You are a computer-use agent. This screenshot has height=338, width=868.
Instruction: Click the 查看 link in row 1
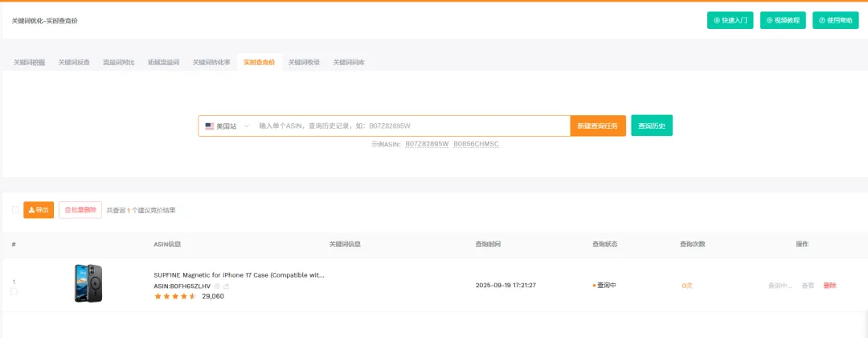[808, 286]
